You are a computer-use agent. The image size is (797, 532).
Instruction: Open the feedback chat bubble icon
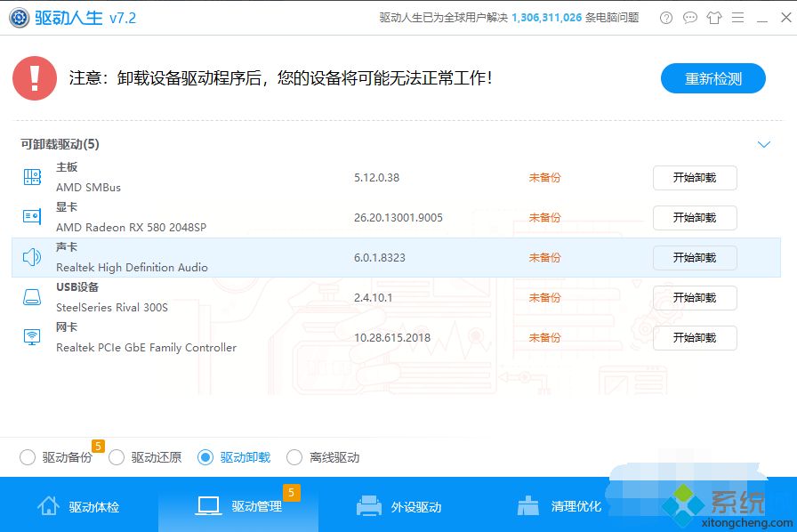(690, 18)
